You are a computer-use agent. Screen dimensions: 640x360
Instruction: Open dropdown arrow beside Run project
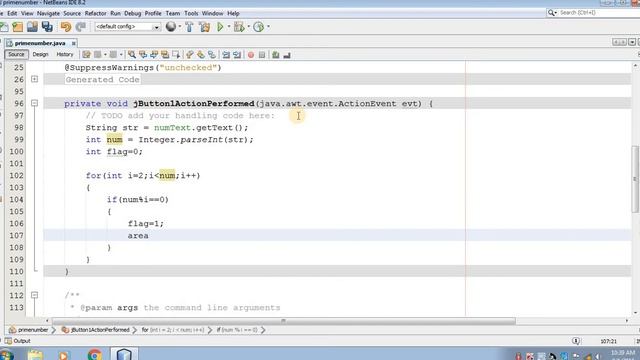coord(229,27)
